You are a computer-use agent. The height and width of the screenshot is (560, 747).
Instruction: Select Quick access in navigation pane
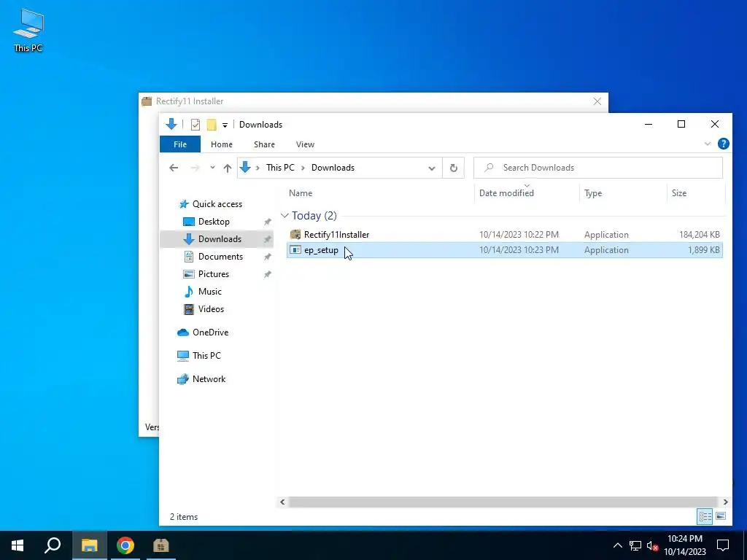pyautogui.click(x=217, y=204)
